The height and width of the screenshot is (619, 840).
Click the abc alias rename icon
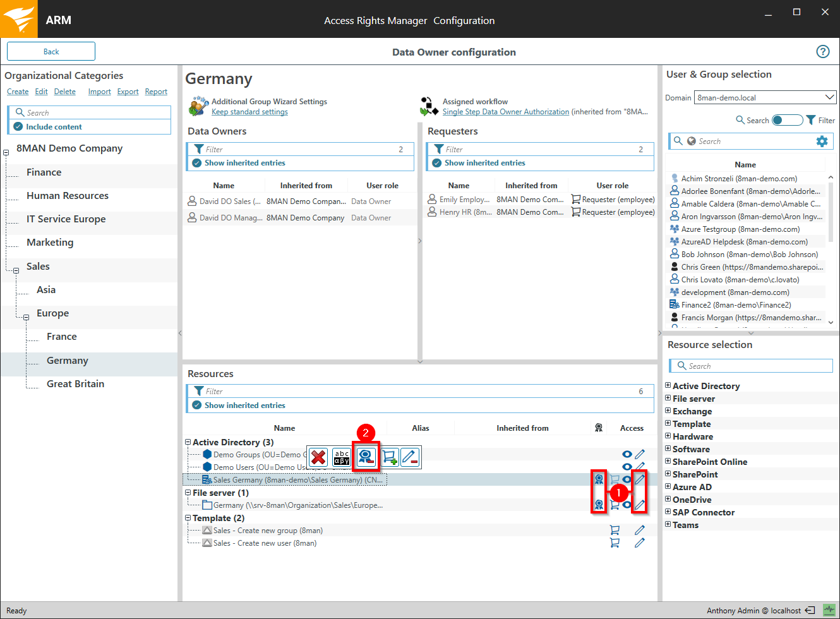point(342,457)
